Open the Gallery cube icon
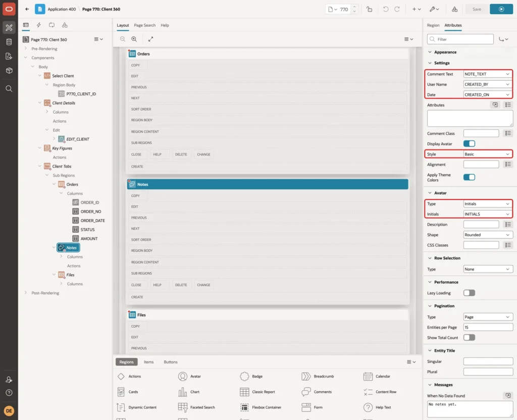Image resolution: width=517 pixels, height=420 pixels. 9,70
